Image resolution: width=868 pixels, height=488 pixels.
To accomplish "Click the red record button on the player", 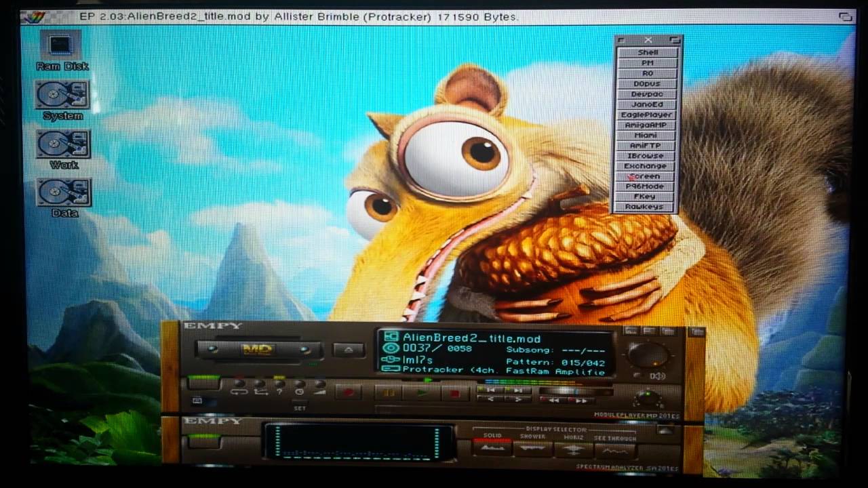I will point(350,392).
